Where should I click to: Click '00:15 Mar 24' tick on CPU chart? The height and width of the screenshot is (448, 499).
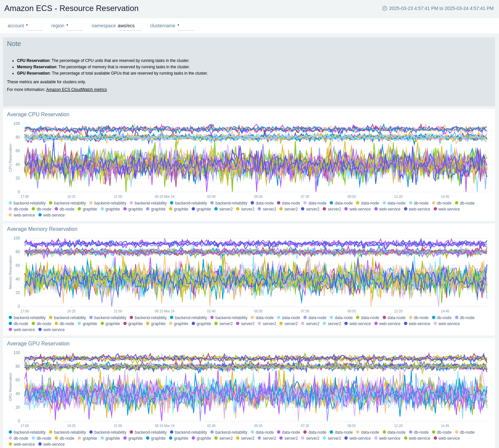(165, 197)
